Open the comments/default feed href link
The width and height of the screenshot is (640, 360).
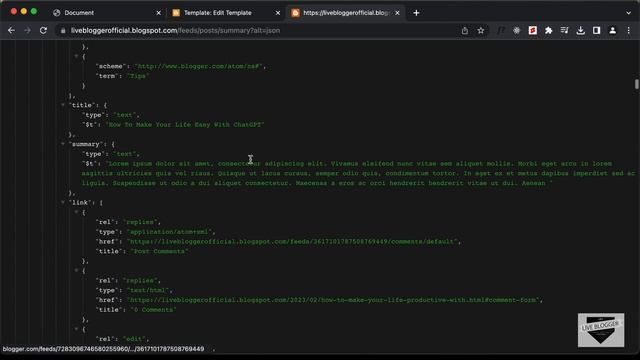[292, 242]
